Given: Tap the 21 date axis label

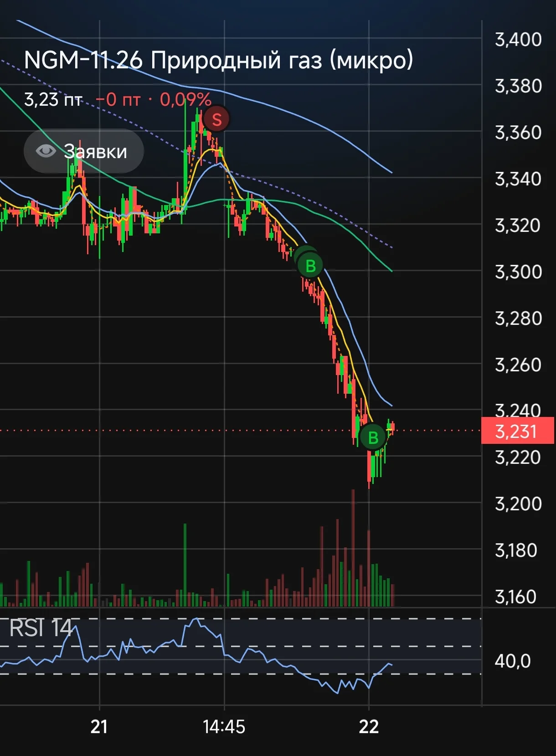Looking at the screenshot, I should tap(99, 727).
